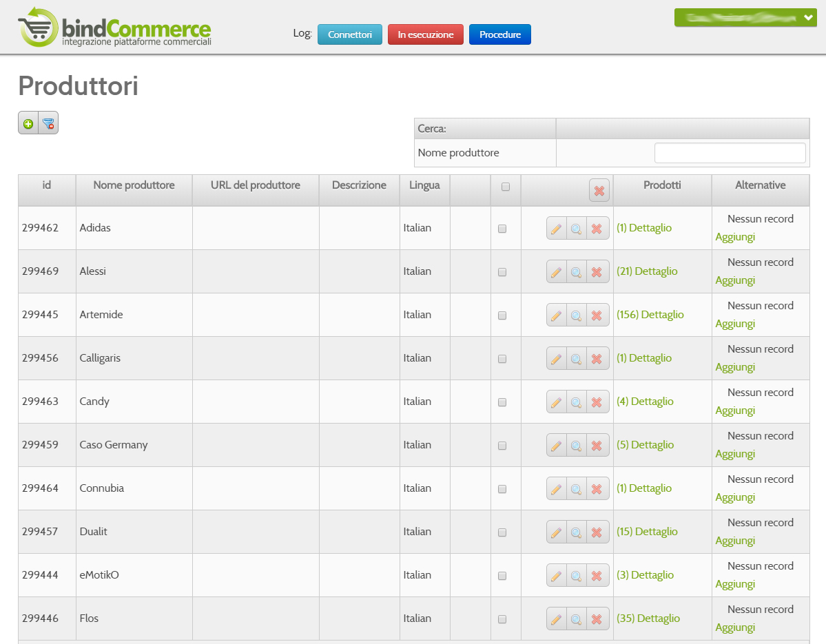Edit the Artemide producer entry
Viewport: 826px width, 644px height.
point(556,315)
